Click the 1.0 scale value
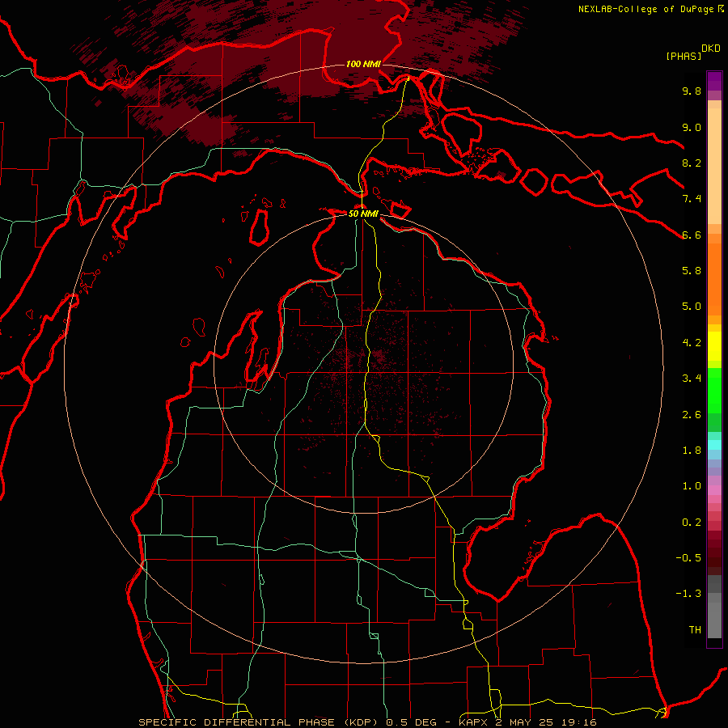728x728 pixels. (692, 486)
